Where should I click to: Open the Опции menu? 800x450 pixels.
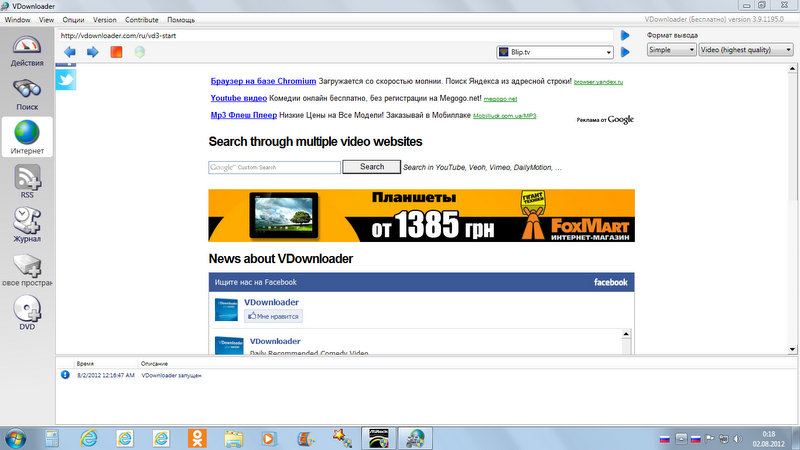coord(73,20)
